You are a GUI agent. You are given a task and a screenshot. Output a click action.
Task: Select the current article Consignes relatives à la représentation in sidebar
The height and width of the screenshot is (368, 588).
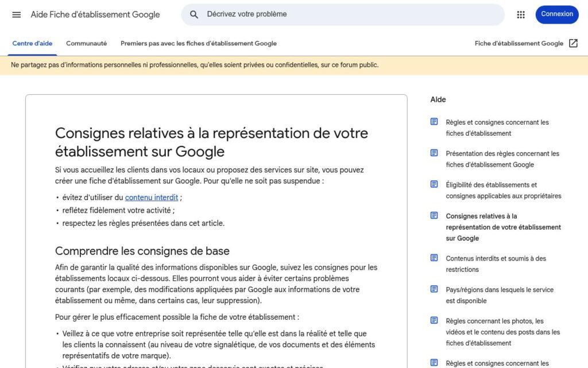[503, 227]
